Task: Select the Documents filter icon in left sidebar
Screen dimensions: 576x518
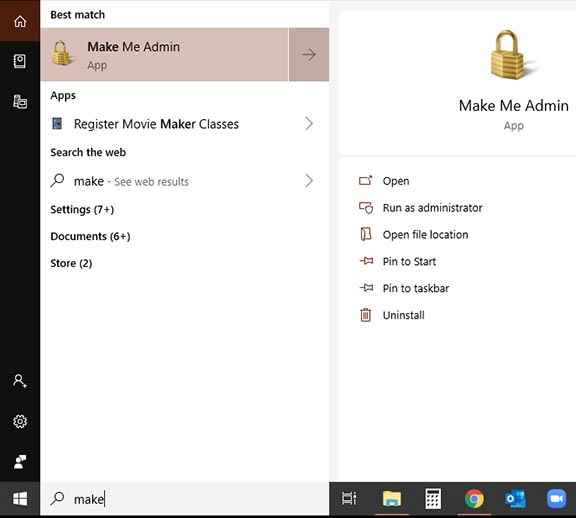Action: click(20, 102)
